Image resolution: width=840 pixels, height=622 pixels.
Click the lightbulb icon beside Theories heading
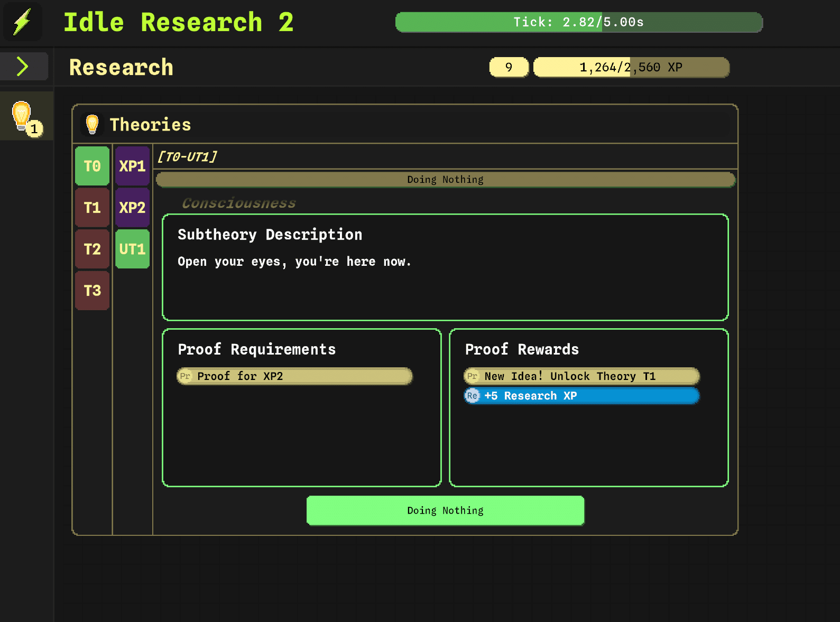click(92, 124)
